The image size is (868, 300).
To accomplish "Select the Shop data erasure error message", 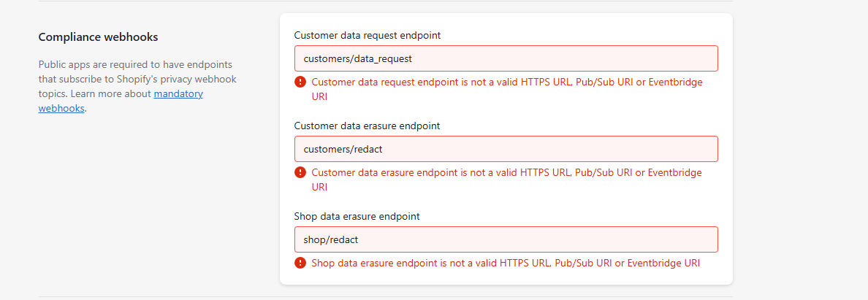I will coord(506,263).
